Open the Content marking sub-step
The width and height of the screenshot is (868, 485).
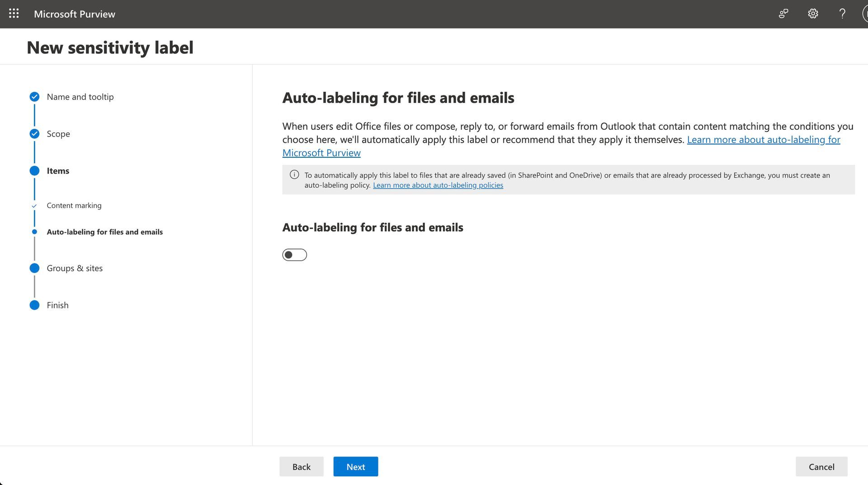click(74, 205)
